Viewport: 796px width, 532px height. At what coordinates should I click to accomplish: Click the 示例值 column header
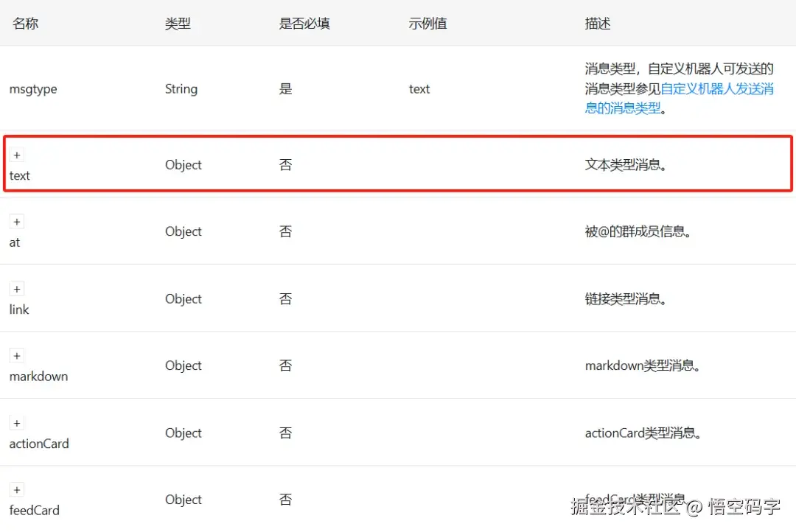coord(428,24)
